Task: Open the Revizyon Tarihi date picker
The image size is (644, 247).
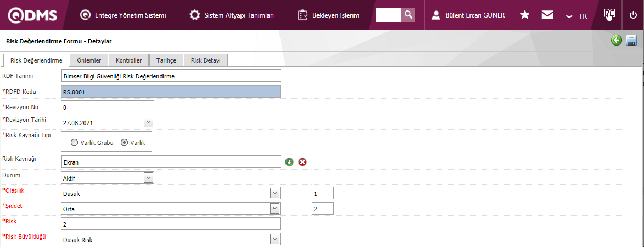Action: click(148, 122)
